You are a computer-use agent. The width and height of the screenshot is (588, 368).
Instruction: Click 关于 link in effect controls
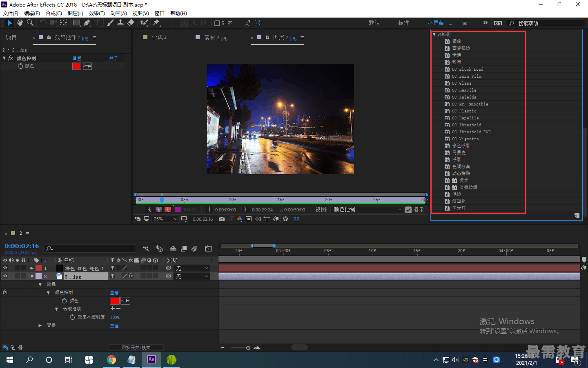(x=116, y=59)
